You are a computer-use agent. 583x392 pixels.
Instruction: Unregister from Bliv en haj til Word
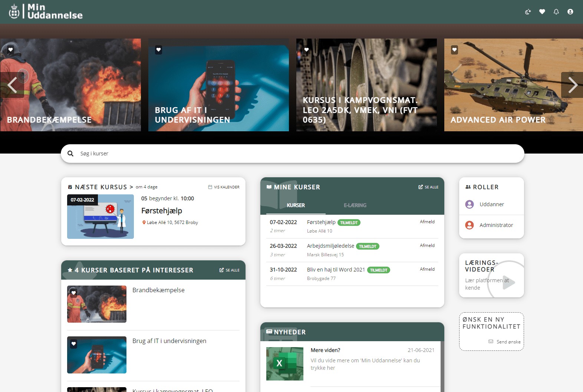point(427,269)
